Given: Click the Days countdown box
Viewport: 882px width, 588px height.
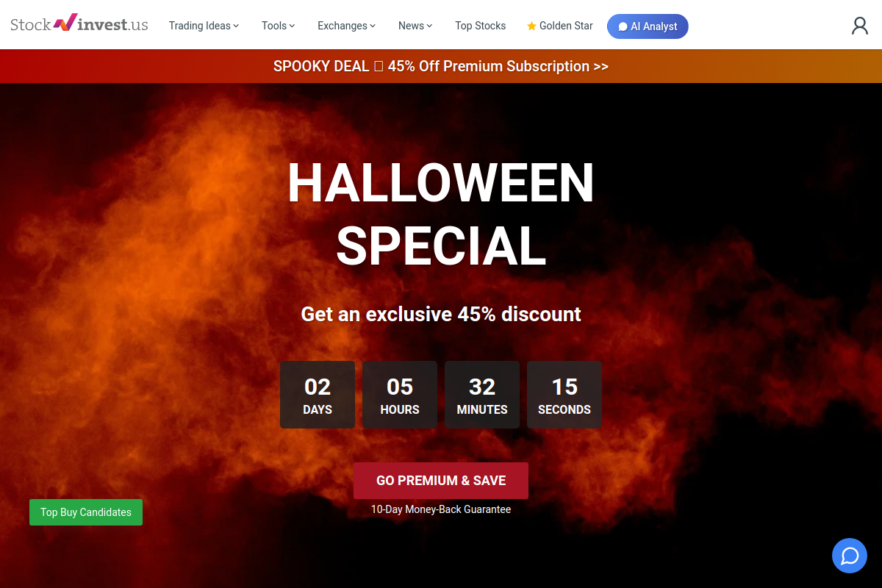Looking at the screenshot, I should coord(318,395).
